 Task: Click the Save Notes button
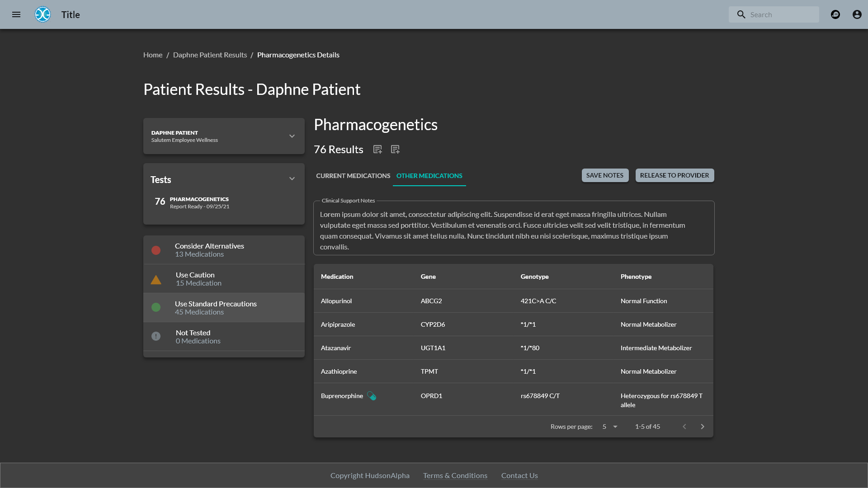point(604,175)
